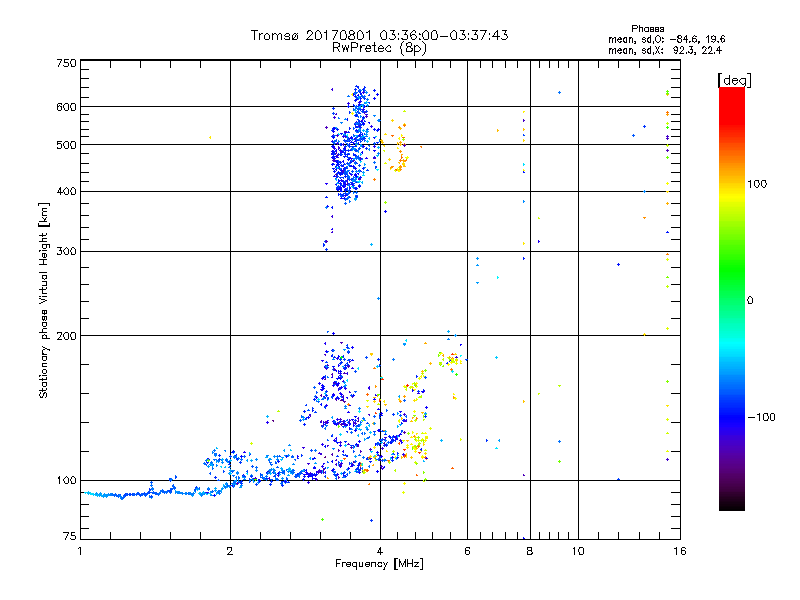Click the phase colorbar gradient
Viewport: 800px width, 600px height.
(732, 298)
